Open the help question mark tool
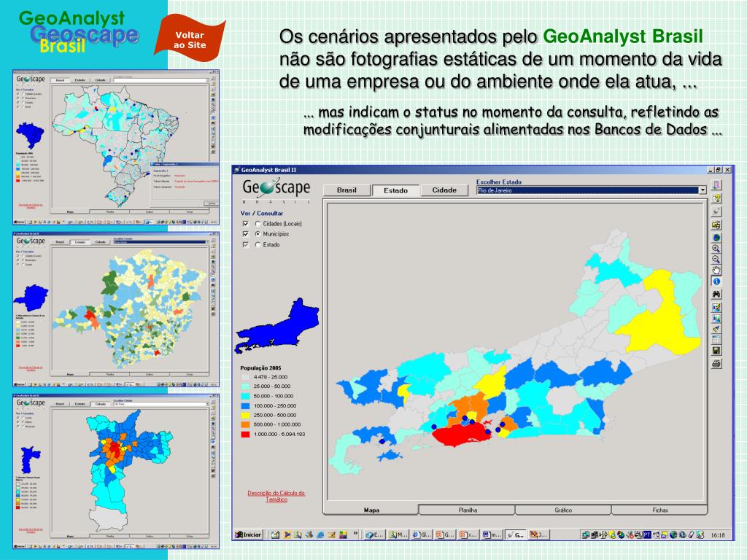The width and height of the screenshot is (747, 560). click(x=716, y=198)
